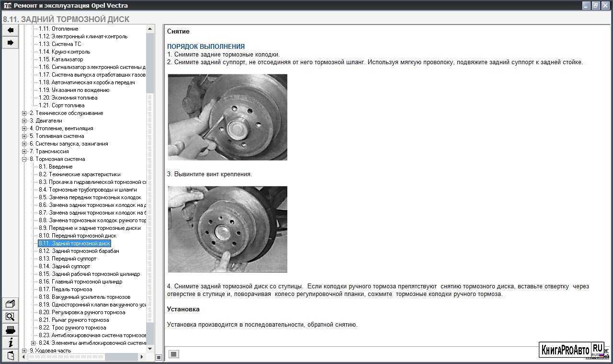
Task: Open topic 1.19. Указания по вождению
Action: 74,90
